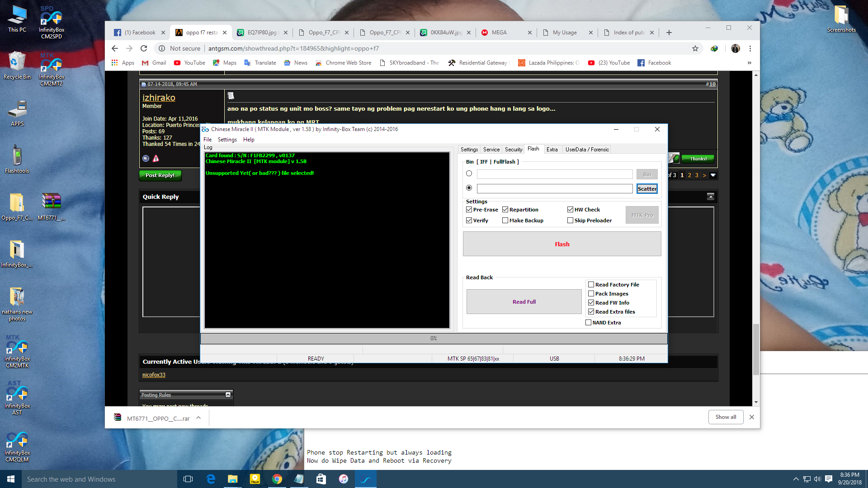Enable Pack Images checkbox

tap(591, 294)
